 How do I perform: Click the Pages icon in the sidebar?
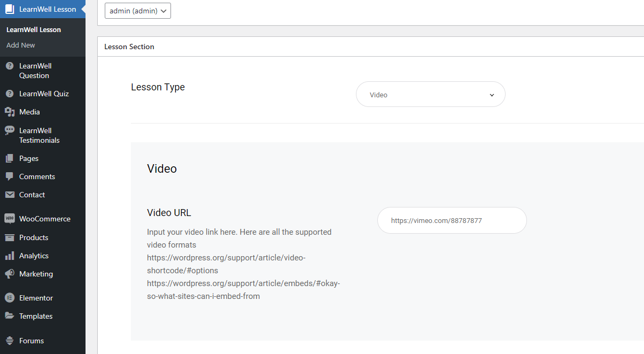pos(9,158)
